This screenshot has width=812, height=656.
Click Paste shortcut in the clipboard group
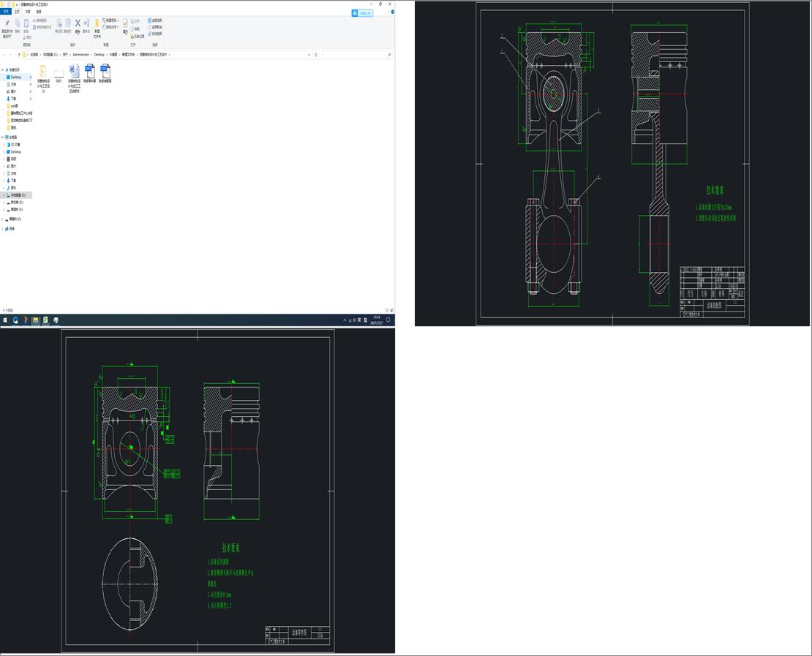point(42,27)
